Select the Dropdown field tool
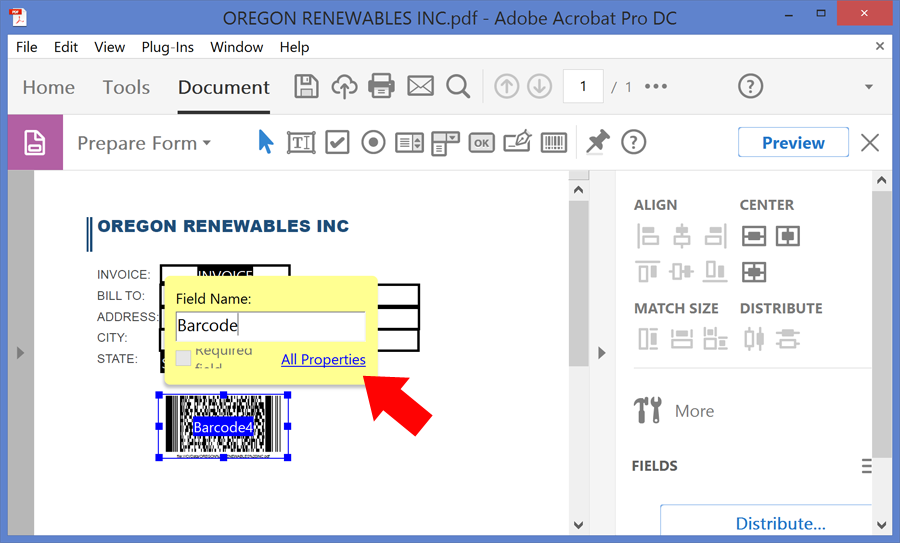The width and height of the screenshot is (900, 543). (x=445, y=143)
